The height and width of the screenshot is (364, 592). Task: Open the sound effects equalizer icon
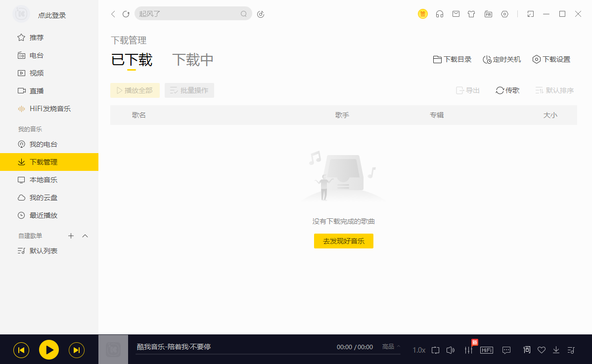[468, 350]
